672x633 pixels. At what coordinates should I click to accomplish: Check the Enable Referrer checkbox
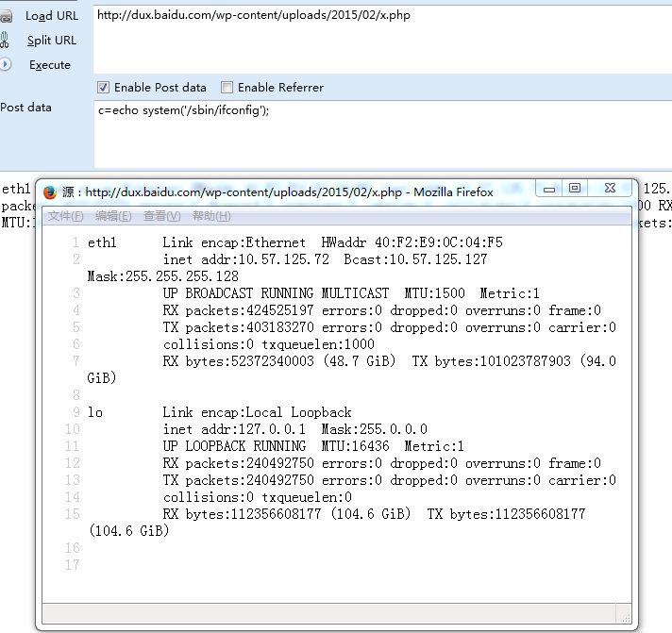[227, 88]
